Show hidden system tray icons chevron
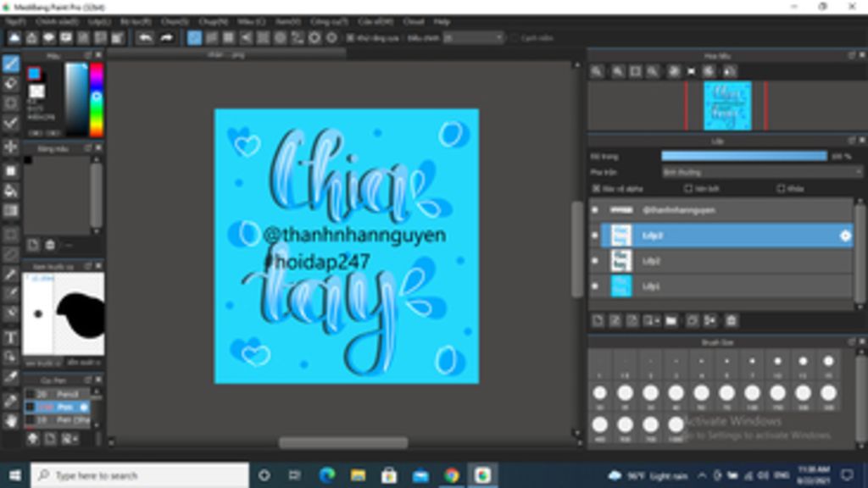Image resolution: width=868 pixels, height=488 pixels. tap(701, 475)
